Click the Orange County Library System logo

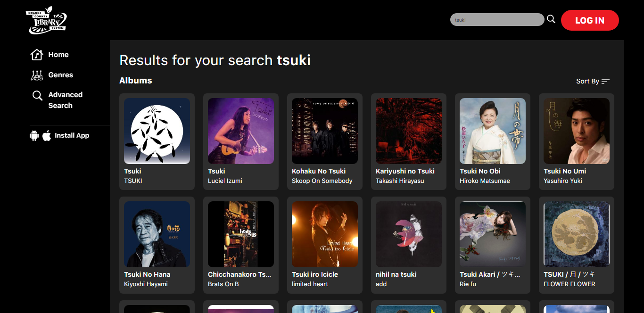click(x=46, y=20)
